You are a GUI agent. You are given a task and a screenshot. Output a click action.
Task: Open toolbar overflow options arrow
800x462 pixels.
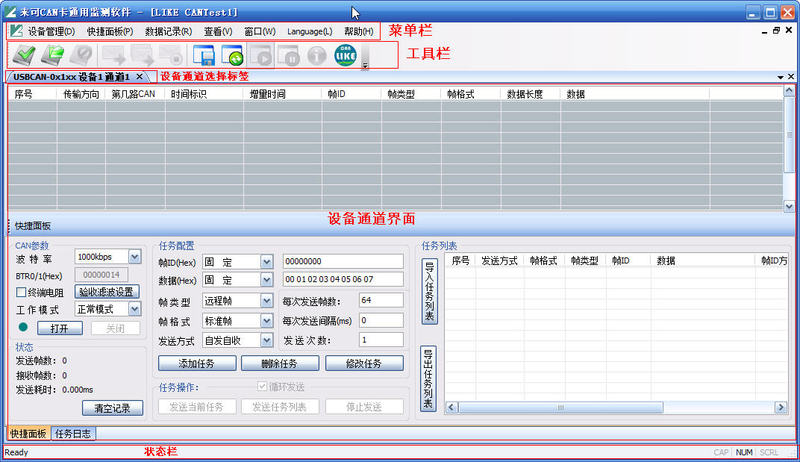[x=366, y=66]
